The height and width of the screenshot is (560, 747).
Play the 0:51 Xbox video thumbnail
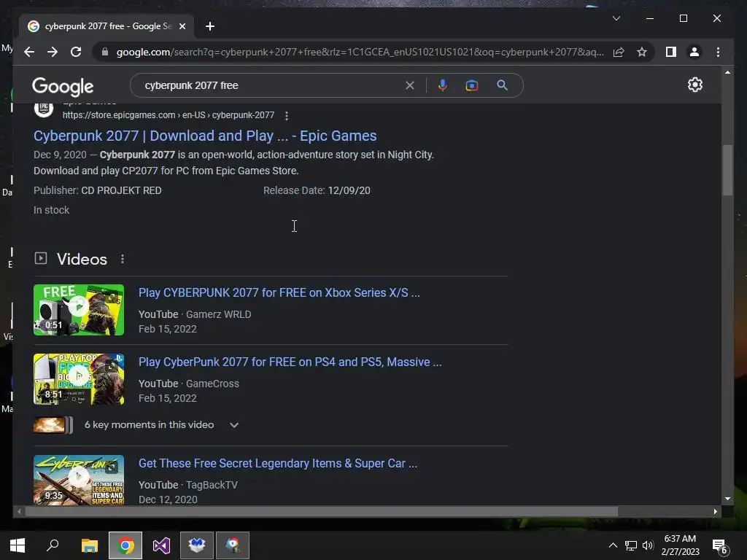coord(79,309)
